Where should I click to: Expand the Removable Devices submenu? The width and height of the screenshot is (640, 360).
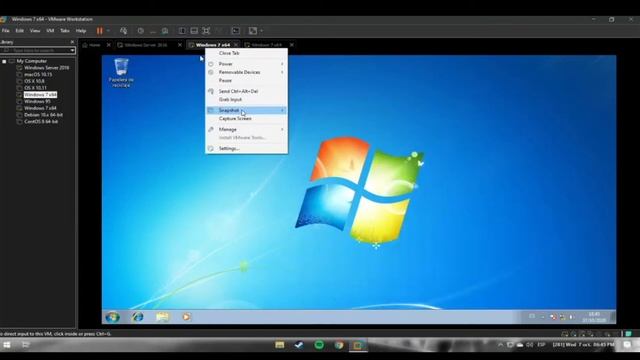point(247,72)
